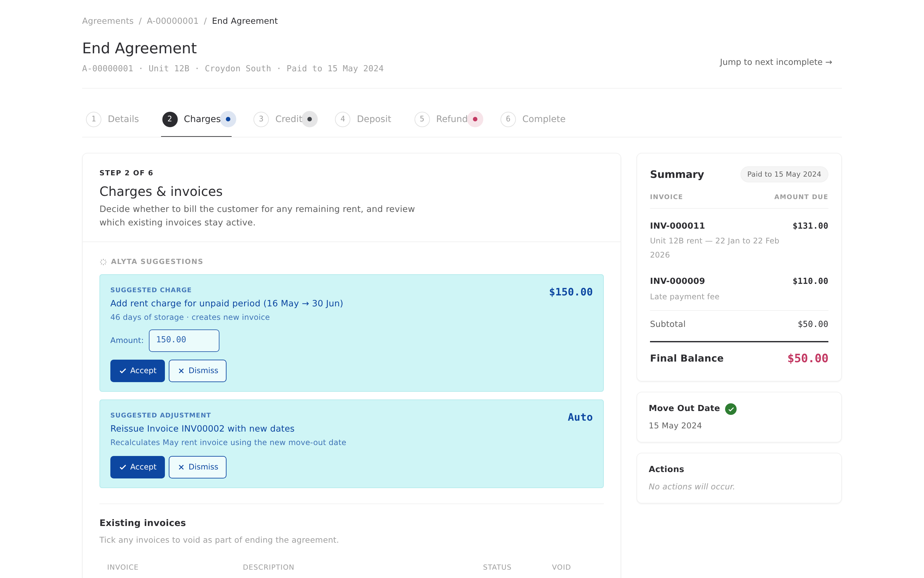This screenshot has width=924, height=578.
Task: Click the Agreements breadcrumb link
Action: coord(108,21)
